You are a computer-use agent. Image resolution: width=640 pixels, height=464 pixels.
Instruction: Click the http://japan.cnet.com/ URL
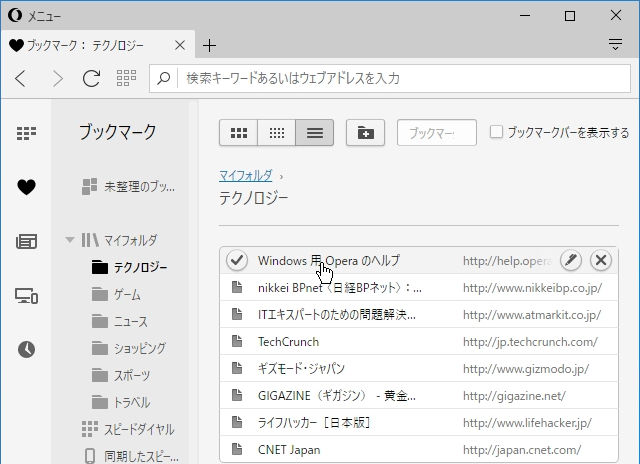(522, 450)
